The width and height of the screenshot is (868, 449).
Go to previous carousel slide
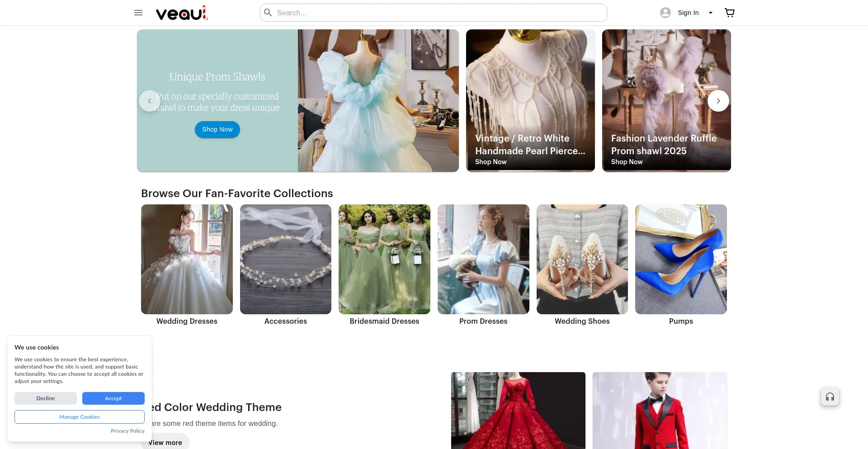[150, 101]
